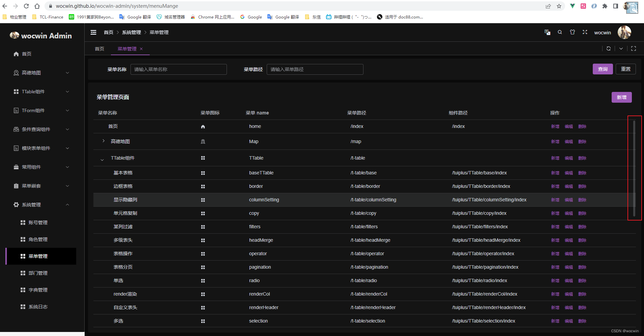Refresh the current tab via reload icon
Viewport: 644px width, 336px height.
coord(609,48)
